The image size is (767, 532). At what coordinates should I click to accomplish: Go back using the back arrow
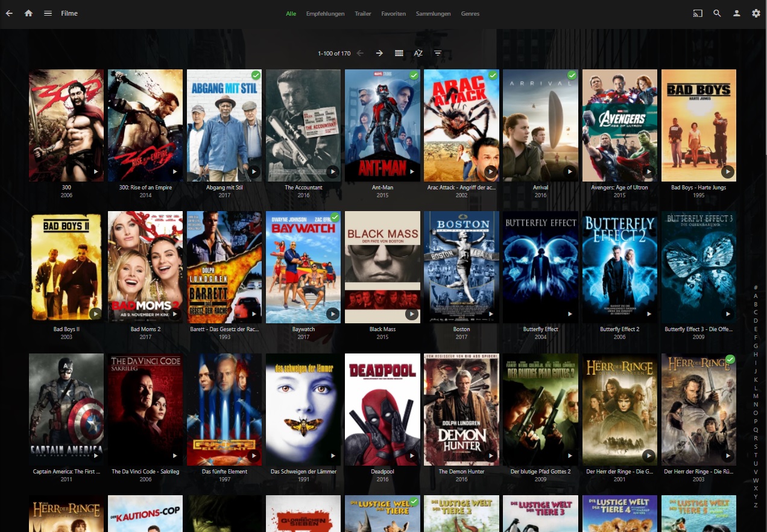pos(9,13)
